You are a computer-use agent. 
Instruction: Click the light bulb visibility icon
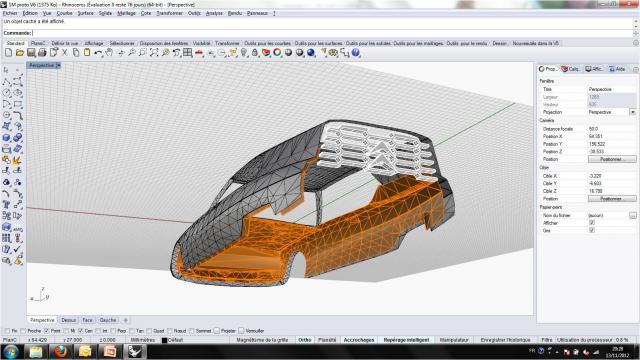point(244,53)
